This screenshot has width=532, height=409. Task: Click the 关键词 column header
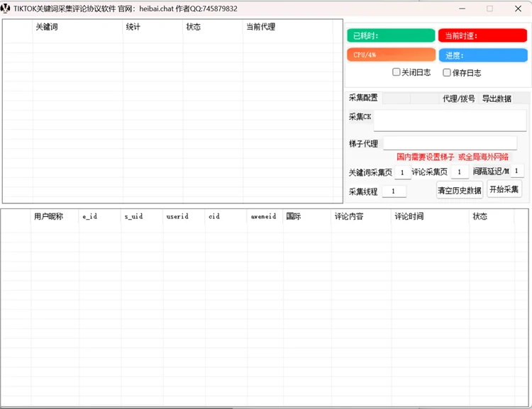point(78,27)
